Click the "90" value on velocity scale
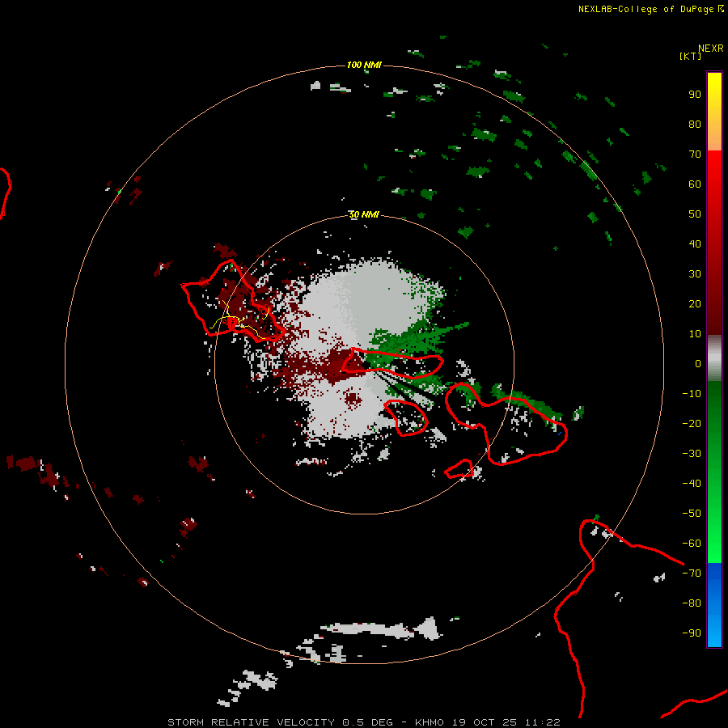This screenshot has width=728, height=728. [695, 95]
